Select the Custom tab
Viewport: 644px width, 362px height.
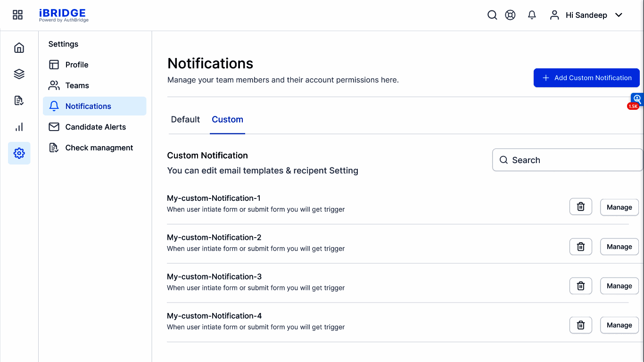(x=227, y=120)
